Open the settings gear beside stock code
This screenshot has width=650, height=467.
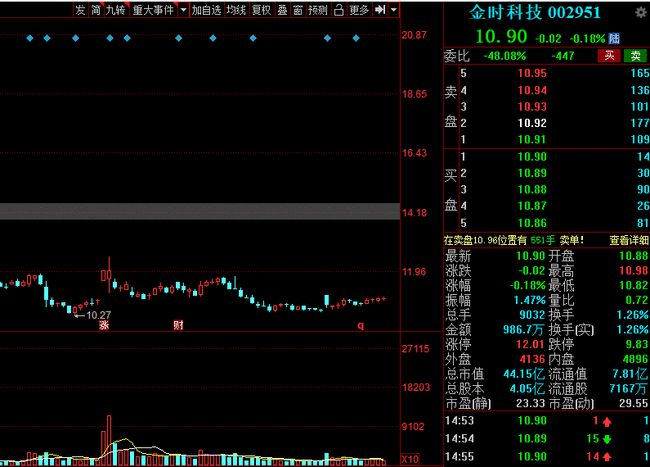click(x=640, y=13)
